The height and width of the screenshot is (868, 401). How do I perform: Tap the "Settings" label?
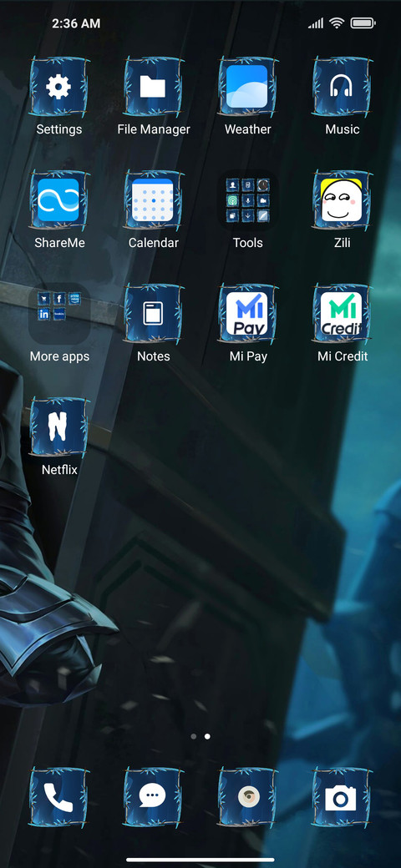coord(58,129)
